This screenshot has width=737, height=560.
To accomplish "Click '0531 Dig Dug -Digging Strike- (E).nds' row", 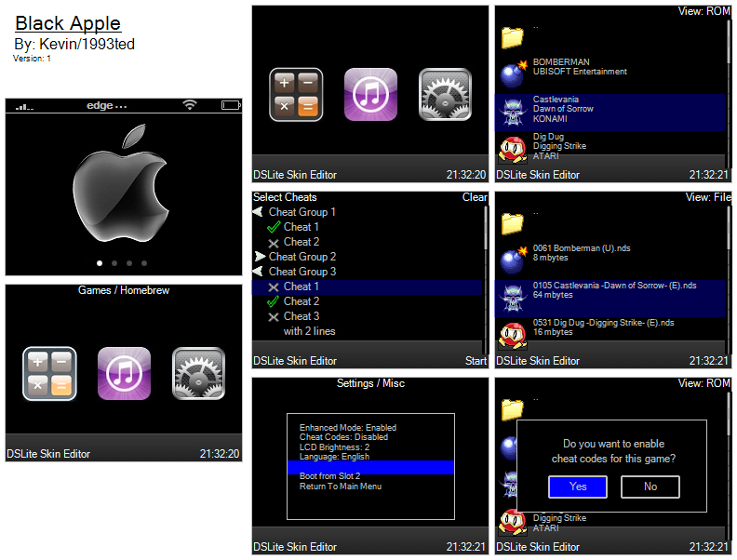I will (x=610, y=336).
